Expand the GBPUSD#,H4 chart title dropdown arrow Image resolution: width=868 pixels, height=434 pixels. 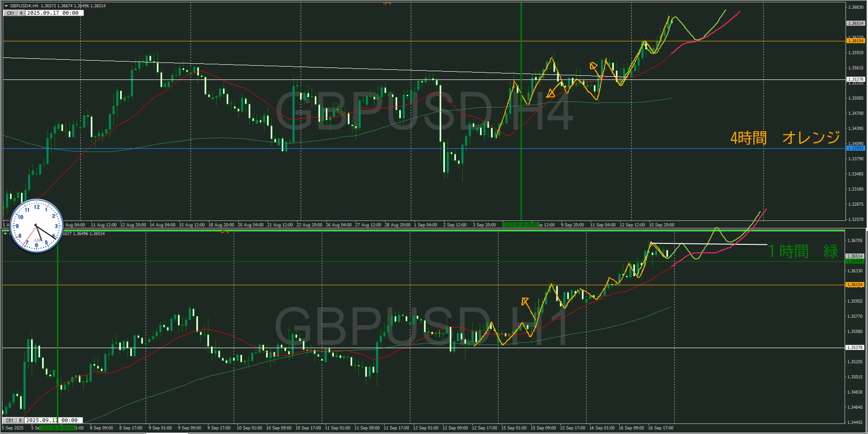[6, 6]
